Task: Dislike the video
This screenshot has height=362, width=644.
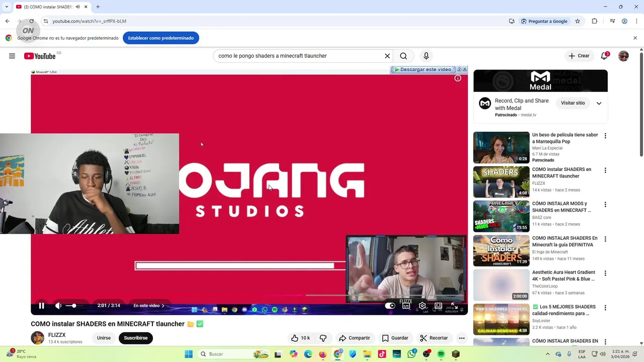Action: click(323, 338)
